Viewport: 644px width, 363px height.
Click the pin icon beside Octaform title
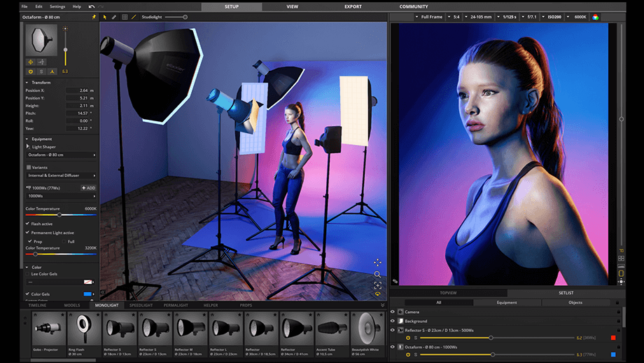(x=94, y=17)
